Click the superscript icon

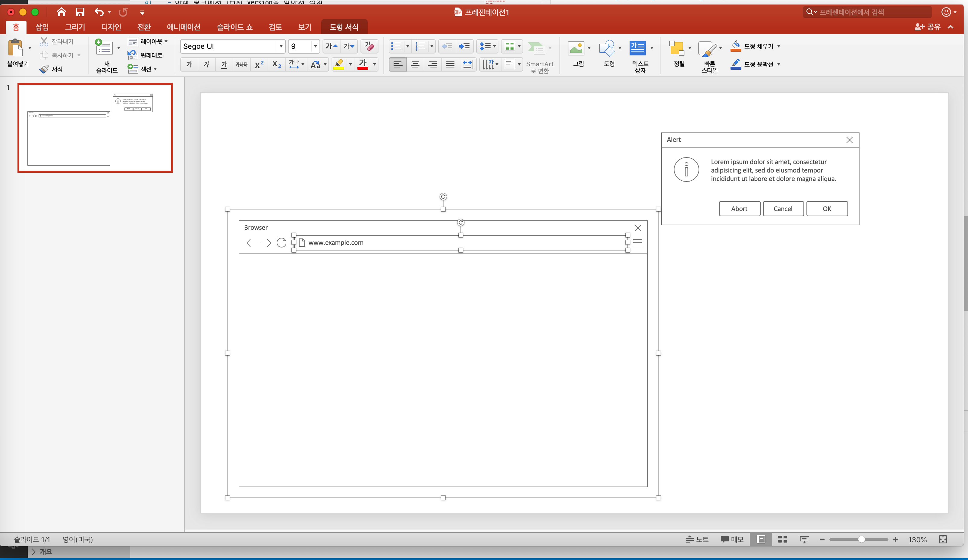point(259,64)
